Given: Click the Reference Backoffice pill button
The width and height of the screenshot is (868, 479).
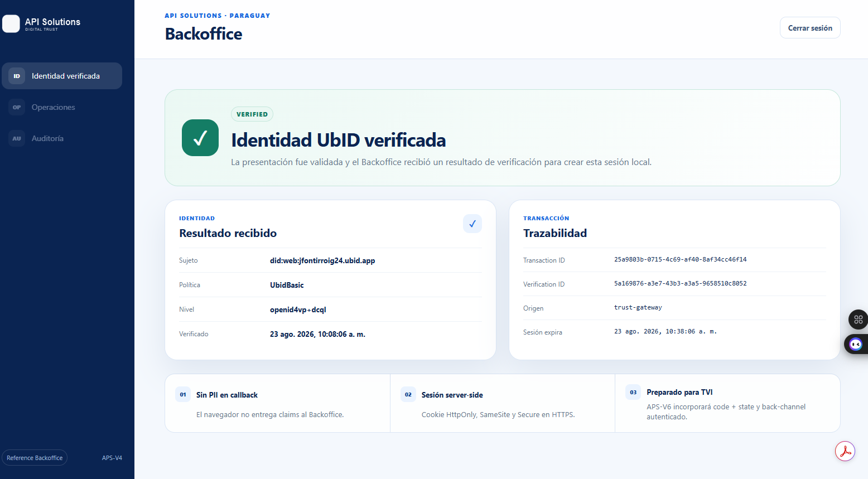Looking at the screenshot, I should [35, 458].
